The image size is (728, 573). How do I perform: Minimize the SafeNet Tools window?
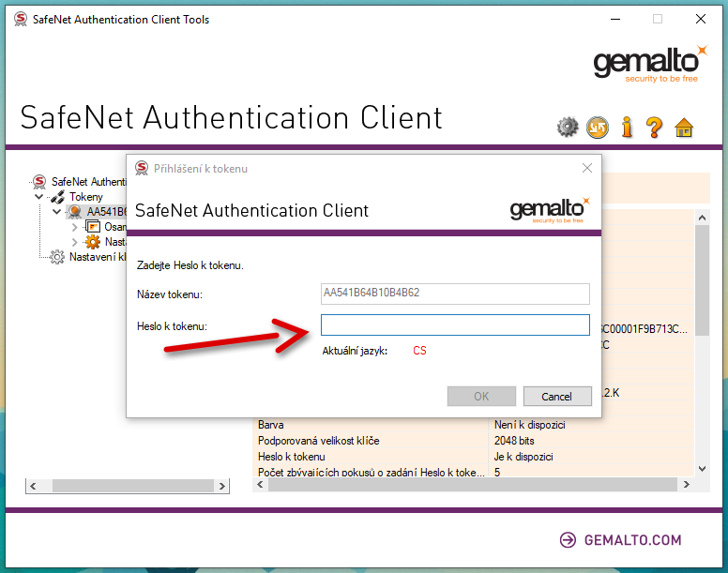tap(615, 19)
